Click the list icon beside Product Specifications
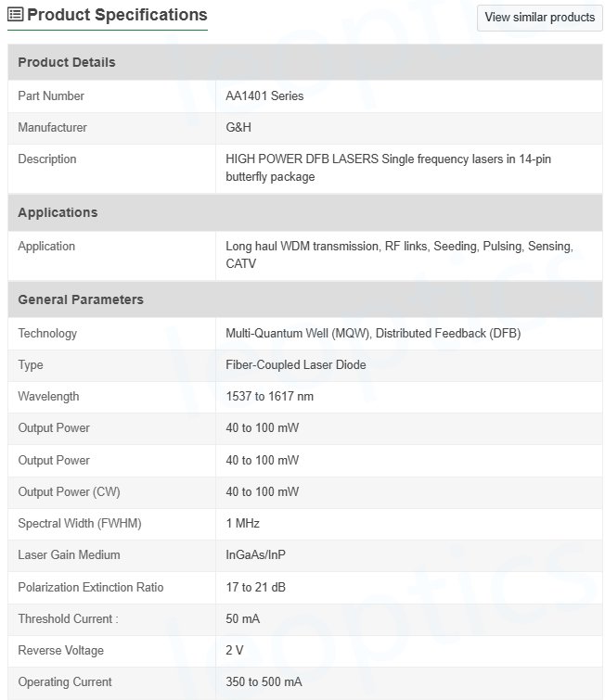 (x=16, y=15)
